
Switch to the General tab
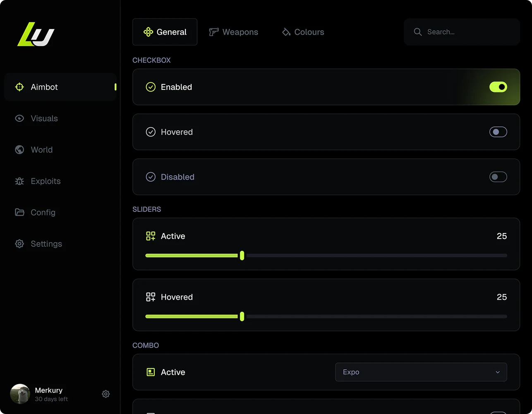tap(165, 32)
